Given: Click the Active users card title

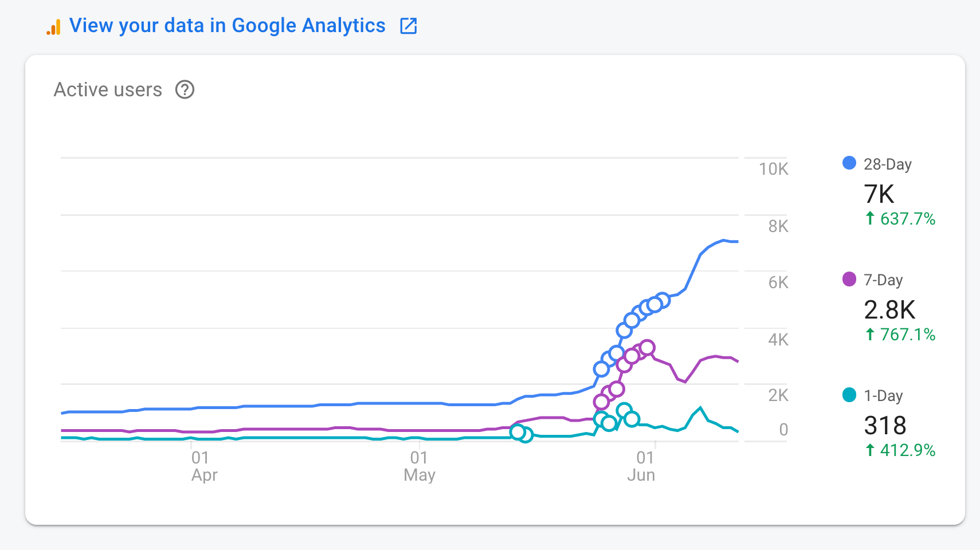Looking at the screenshot, I should pyautogui.click(x=108, y=90).
